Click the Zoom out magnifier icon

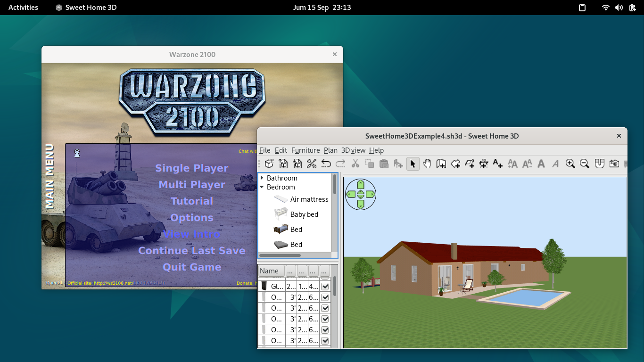pyautogui.click(x=585, y=164)
